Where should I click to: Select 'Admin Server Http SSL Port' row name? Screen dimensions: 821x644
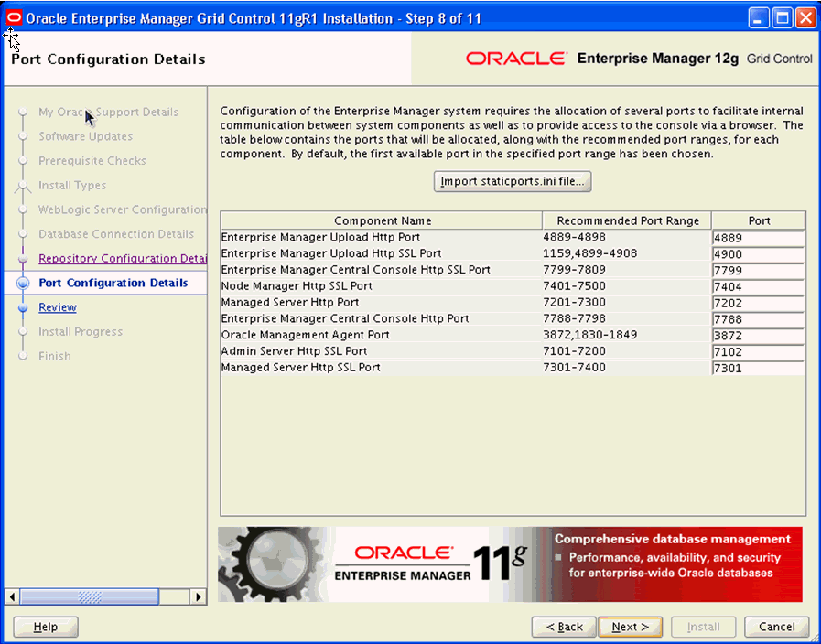(x=295, y=351)
